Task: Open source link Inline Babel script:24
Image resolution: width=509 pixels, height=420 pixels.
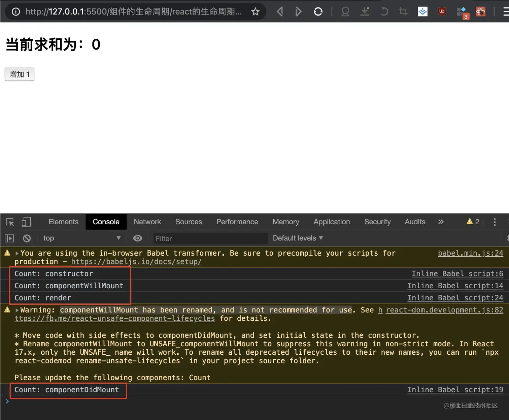Action: pyautogui.click(x=455, y=298)
